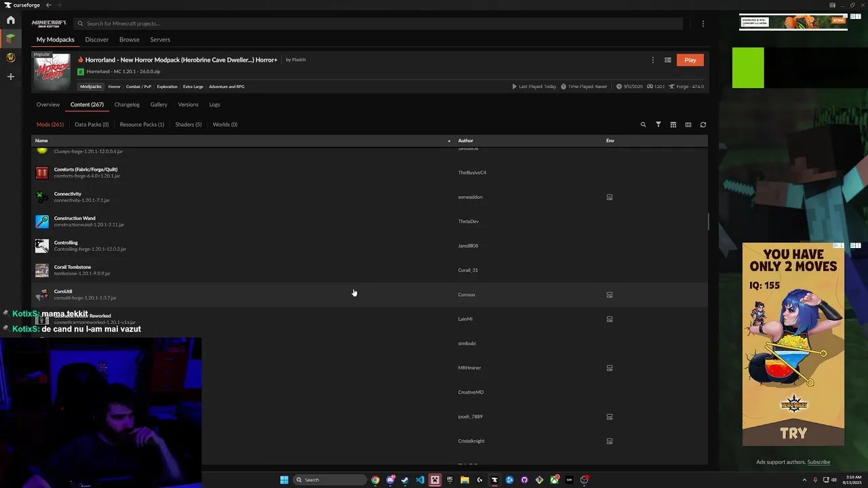Click the server icon next to Play
The image size is (868, 488).
point(668,60)
